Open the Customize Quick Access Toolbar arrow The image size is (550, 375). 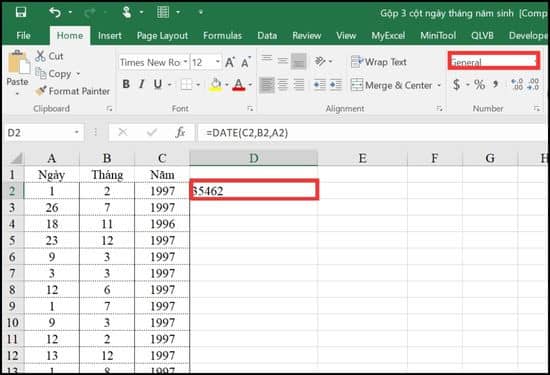[x=201, y=12]
